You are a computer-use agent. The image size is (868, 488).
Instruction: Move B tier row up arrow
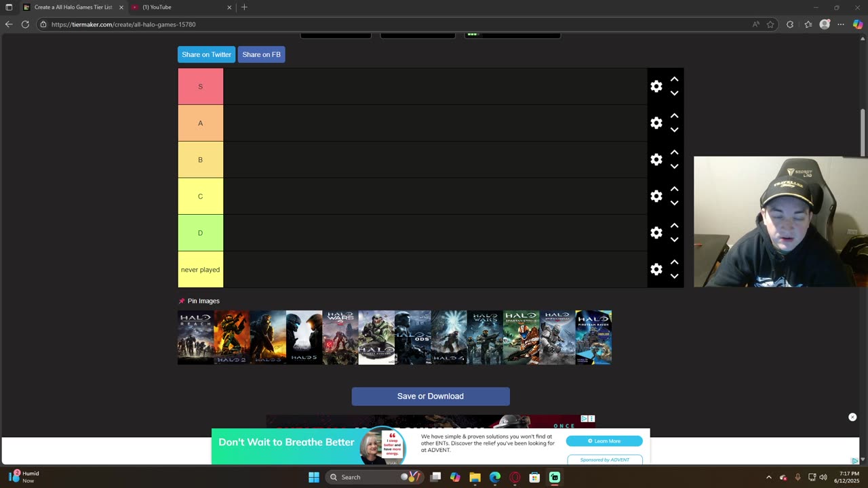coord(674,152)
